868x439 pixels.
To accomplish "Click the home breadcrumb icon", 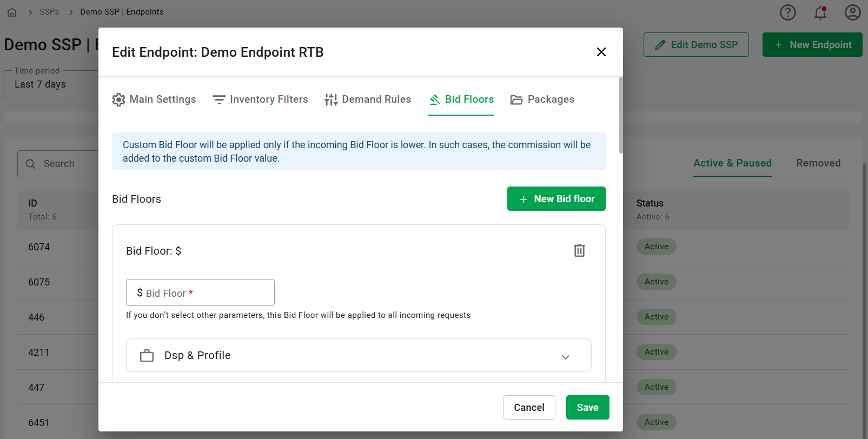I will [x=12, y=12].
